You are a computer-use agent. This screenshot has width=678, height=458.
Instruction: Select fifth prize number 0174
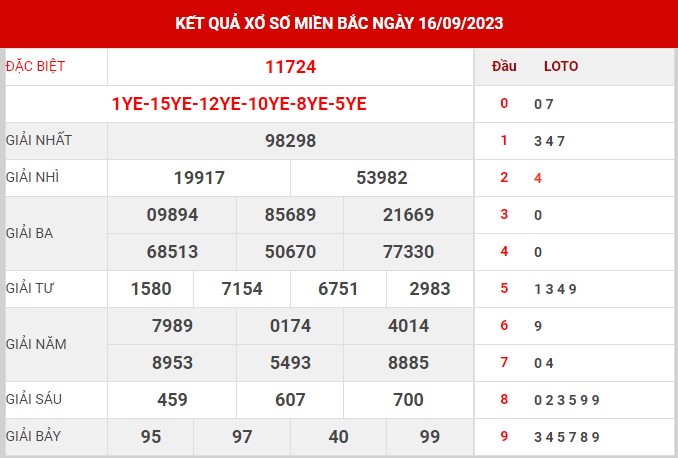pyautogui.click(x=291, y=326)
